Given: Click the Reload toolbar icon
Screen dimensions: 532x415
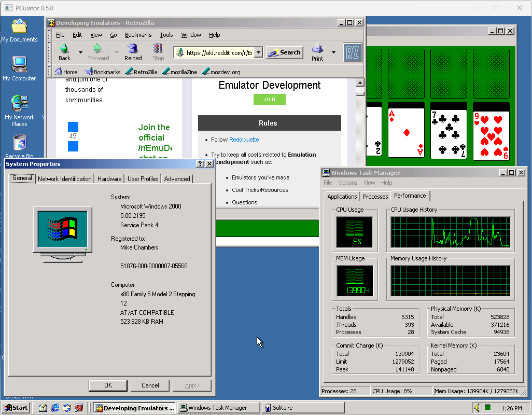Looking at the screenshot, I should click(x=133, y=49).
